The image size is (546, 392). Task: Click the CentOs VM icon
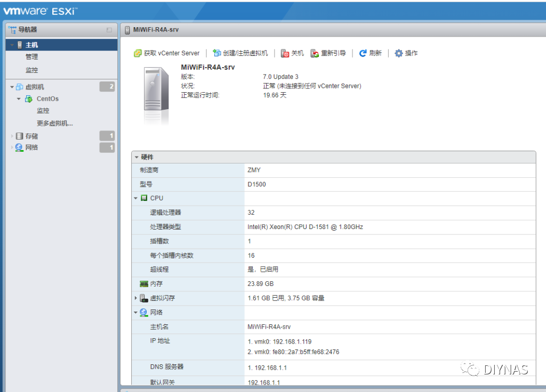29,99
